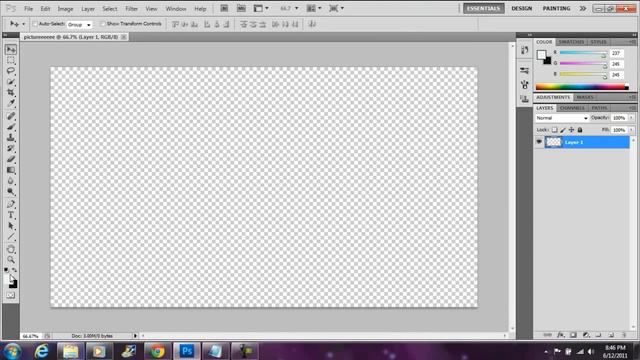Toggle lock transparent pixels
640x360 pixels.
click(x=554, y=130)
